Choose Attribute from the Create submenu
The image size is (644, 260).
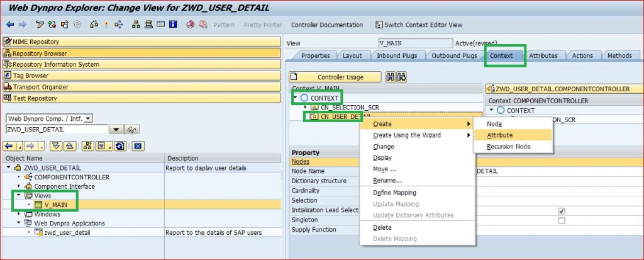(x=513, y=135)
